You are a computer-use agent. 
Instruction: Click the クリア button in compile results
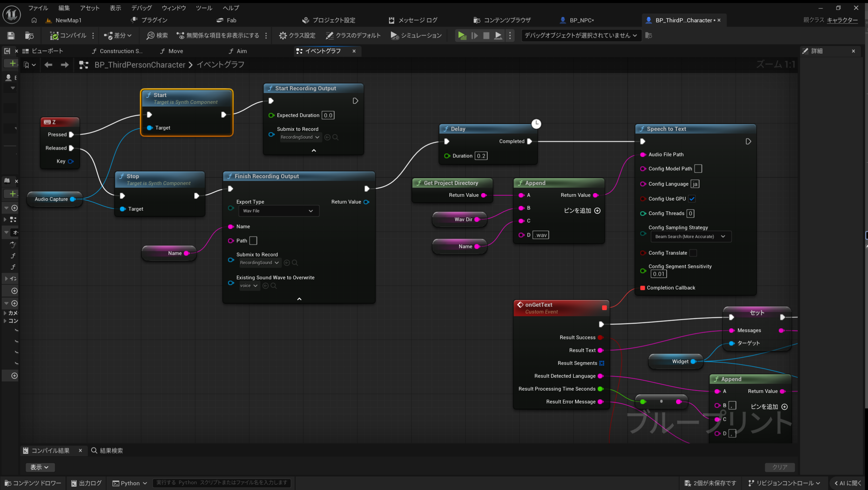tap(780, 467)
